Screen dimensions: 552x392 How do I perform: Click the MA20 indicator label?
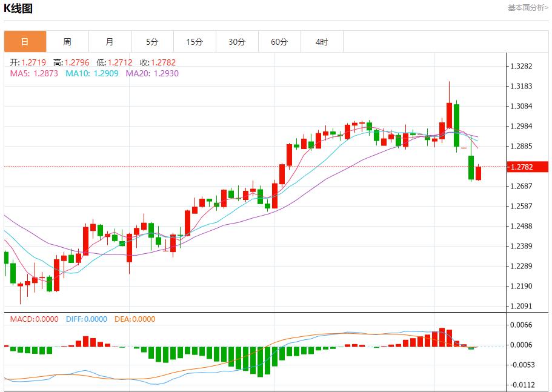[152, 73]
